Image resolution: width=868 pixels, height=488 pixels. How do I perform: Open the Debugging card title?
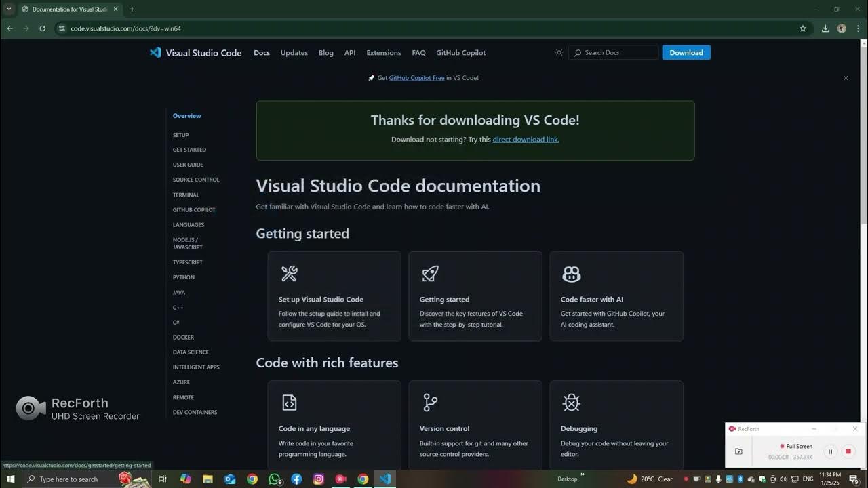[x=579, y=428]
